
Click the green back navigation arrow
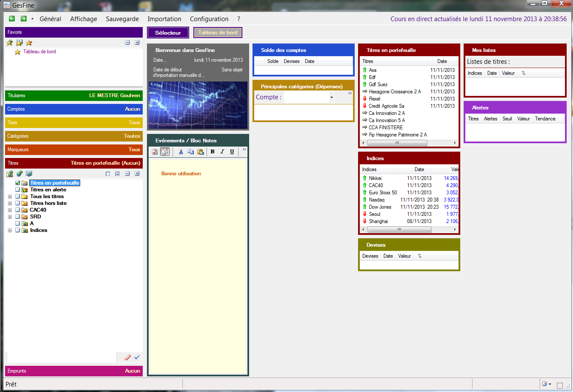12,19
